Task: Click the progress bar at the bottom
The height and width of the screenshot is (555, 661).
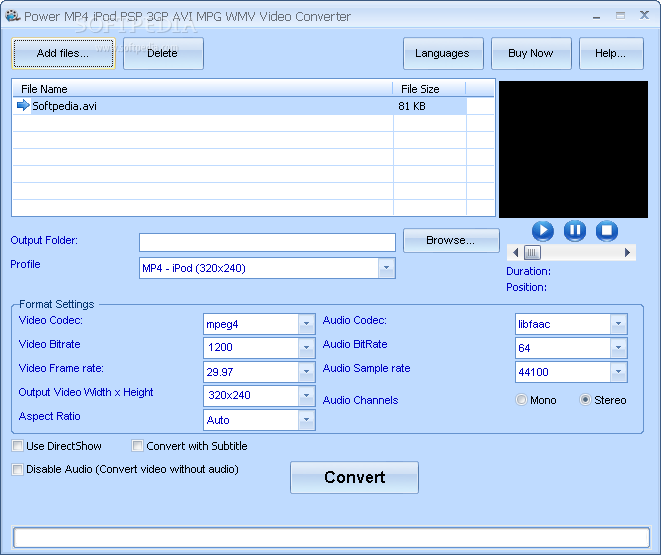Action: (x=331, y=537)
